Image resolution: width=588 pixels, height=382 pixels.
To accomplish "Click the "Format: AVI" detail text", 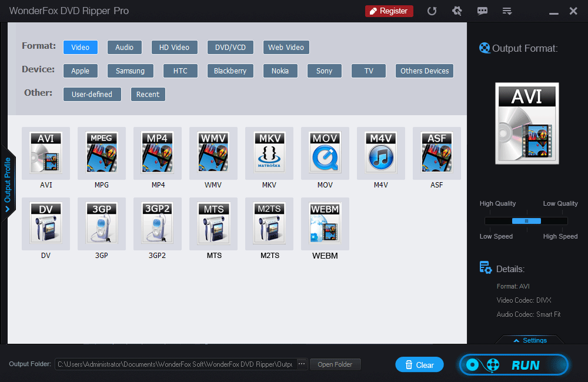I will (513, 286).
